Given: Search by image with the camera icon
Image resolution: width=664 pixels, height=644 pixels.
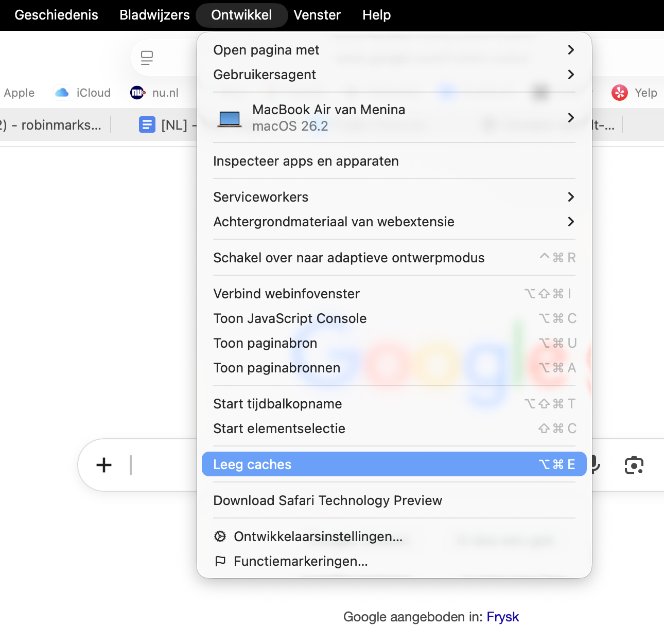Looking at the screenshot, I should tap(634, 464).
